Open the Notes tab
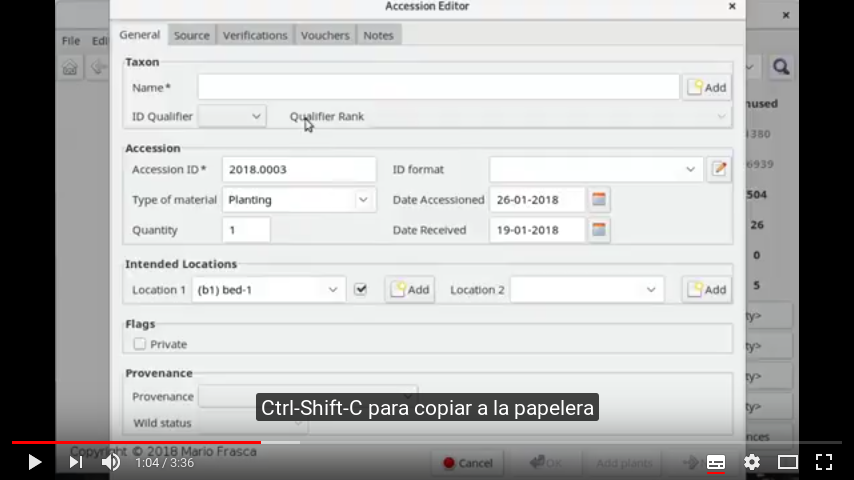This screenshot has width=854, height=480. coord(379,35)
